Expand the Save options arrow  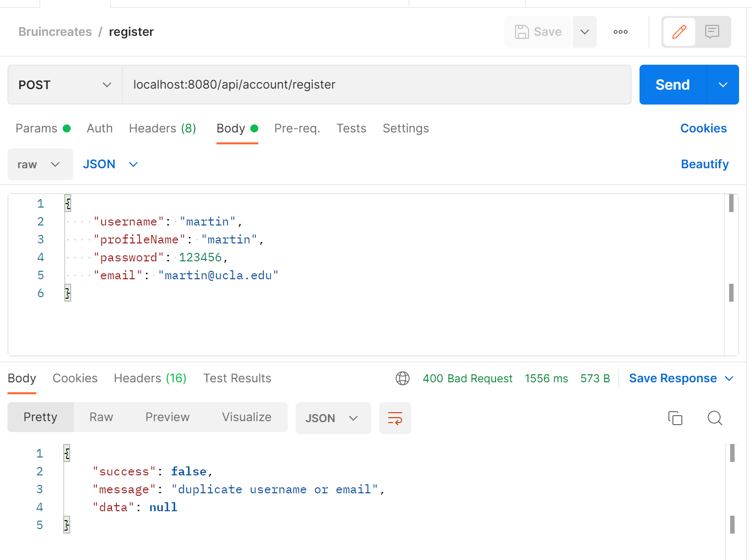(585, 32)
